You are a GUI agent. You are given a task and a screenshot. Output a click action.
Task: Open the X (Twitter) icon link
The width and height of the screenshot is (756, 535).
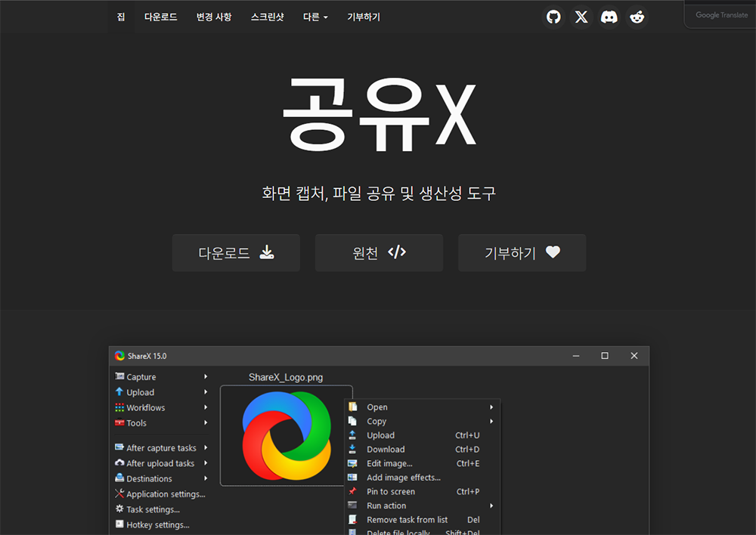581,17
